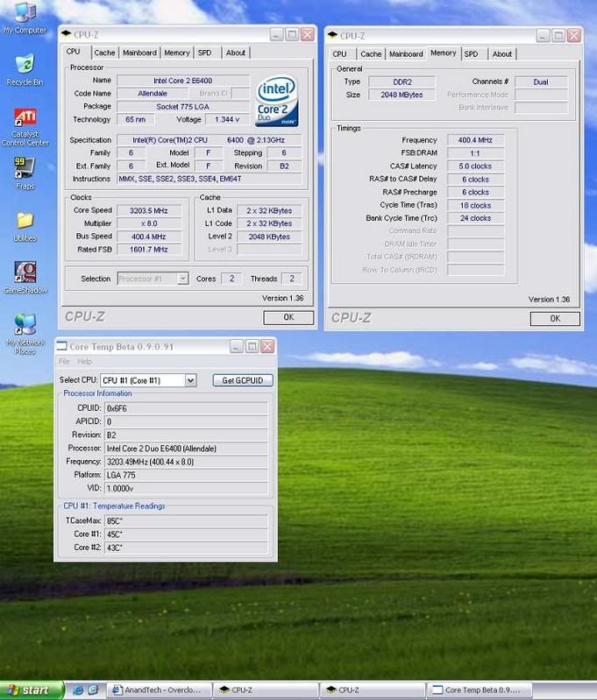Click the right CPU-Z window title icon
The height and width of the screenshot is (700, 597).
332,35
